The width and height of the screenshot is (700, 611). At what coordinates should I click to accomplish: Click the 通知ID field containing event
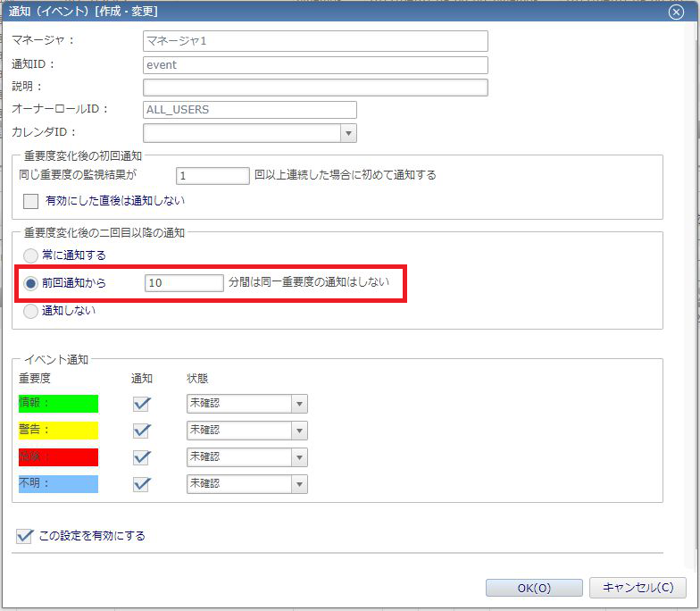coord(315,65)
